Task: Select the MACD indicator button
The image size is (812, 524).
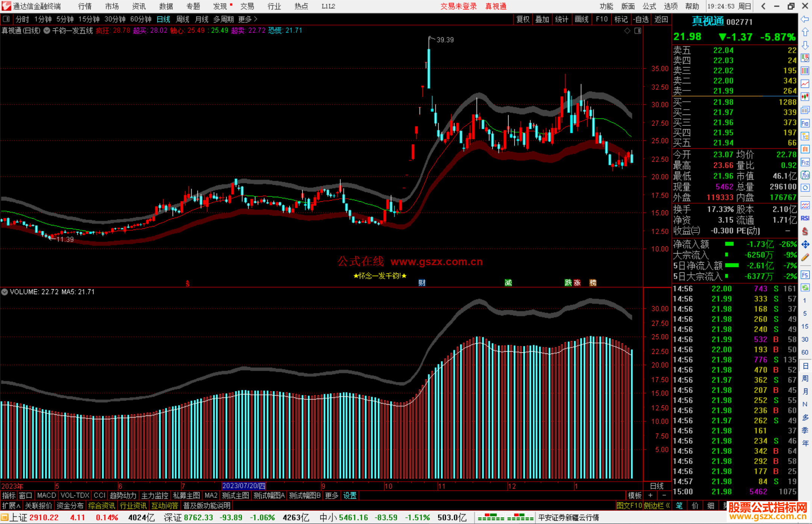Action: [x=46, y=495]
